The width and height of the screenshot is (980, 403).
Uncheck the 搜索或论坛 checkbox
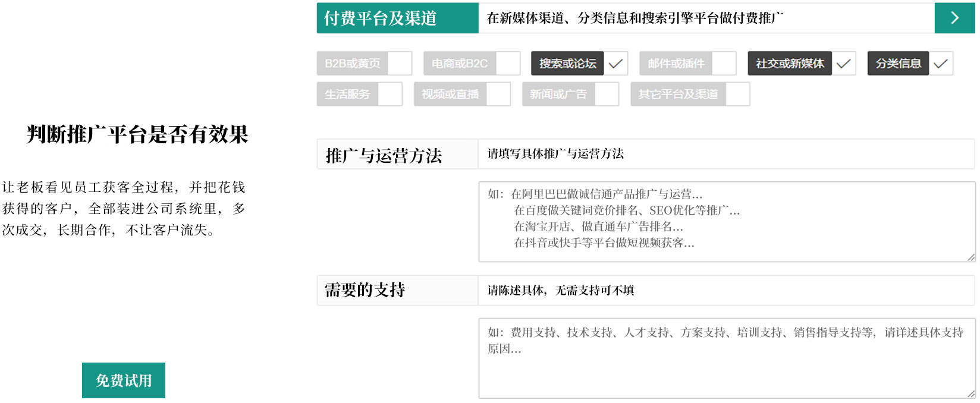pyautogui.click(x=616, y=64)
